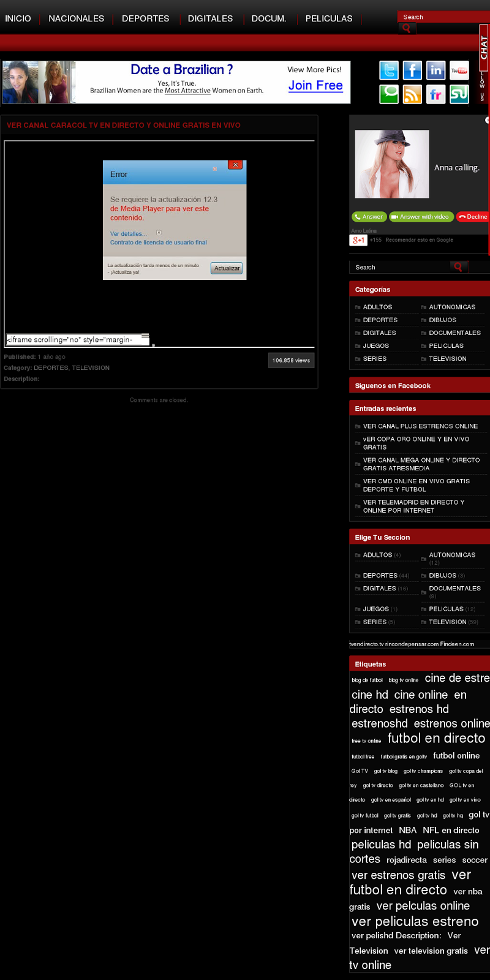This screenshot has height=980, width=490.
Task: Open the Twitter social icon
Action: (x=389, y=70)
